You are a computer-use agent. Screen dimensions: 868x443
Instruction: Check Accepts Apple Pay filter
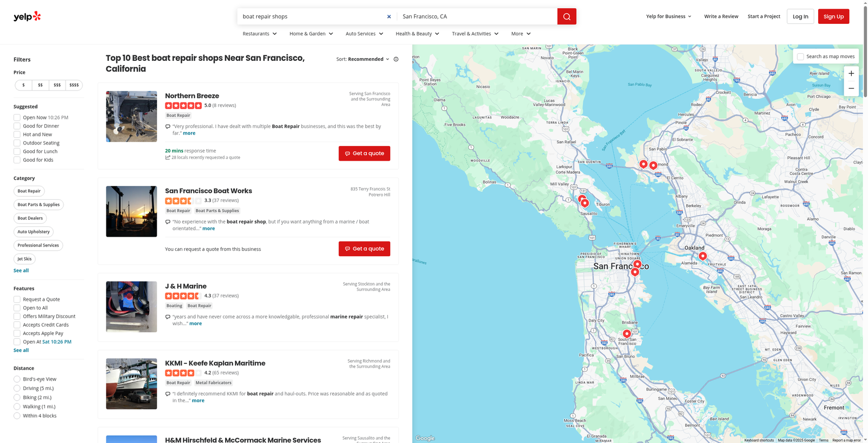tap(17, 333)
